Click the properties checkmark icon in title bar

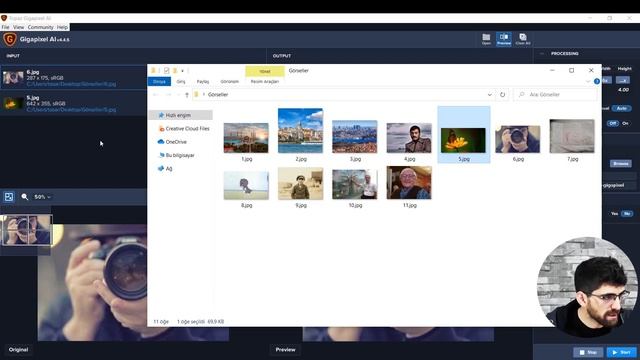coord(166,71)
